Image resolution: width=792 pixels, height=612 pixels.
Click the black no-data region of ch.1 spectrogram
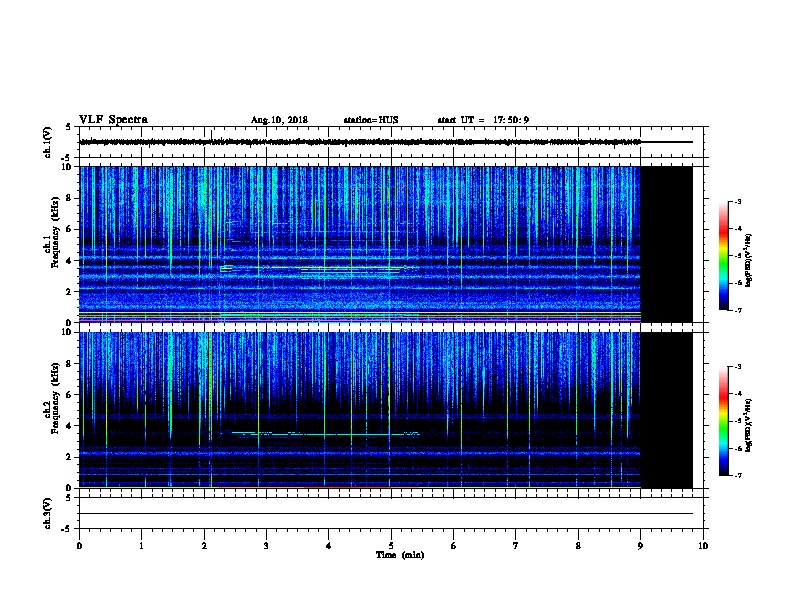666,244
